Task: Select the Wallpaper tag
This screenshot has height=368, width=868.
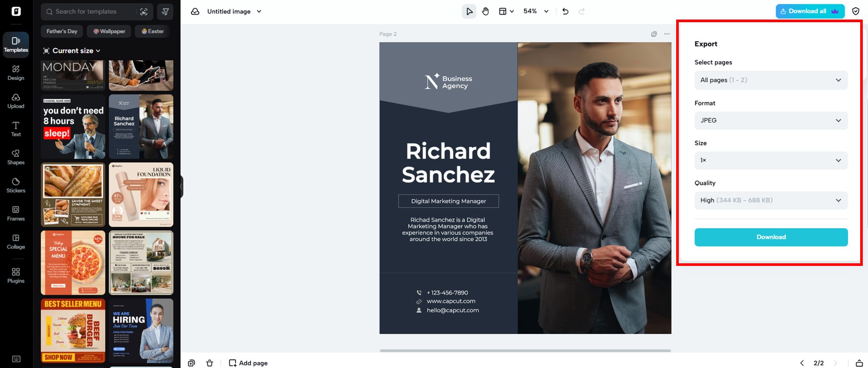Action: [109, 31]
